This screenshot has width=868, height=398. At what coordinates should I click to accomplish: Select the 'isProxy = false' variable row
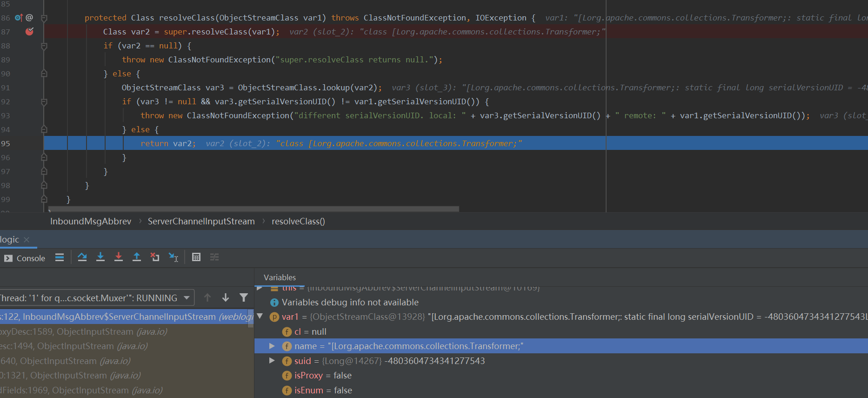(561, 375)
